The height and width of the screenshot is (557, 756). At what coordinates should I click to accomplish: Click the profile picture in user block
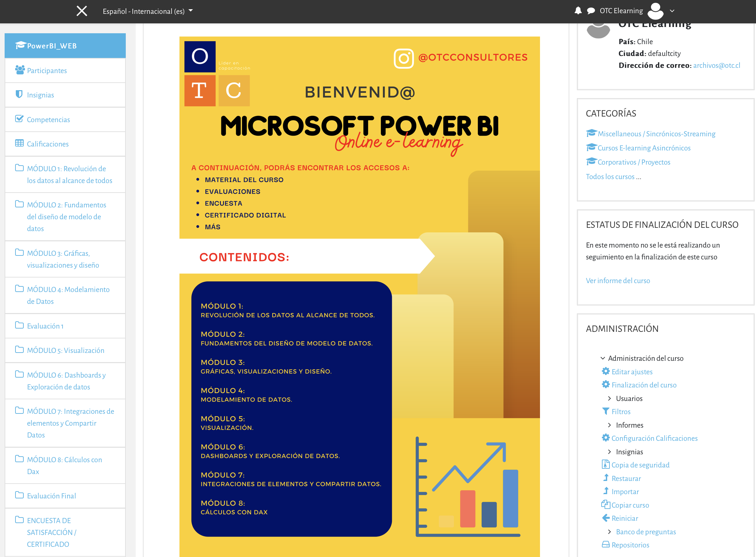pos(598,31)
